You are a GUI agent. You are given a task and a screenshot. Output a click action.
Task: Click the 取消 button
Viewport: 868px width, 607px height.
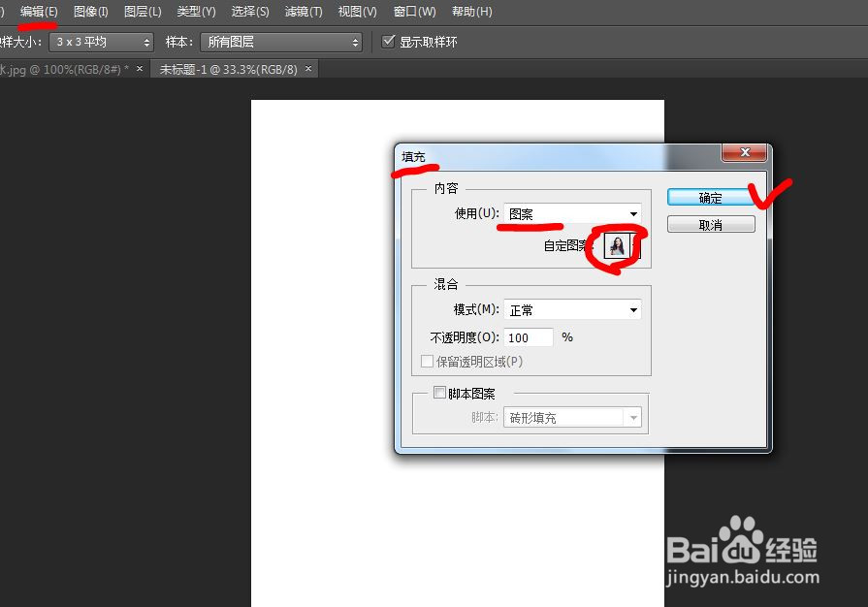pyautogui.click(x=709, y=224)
